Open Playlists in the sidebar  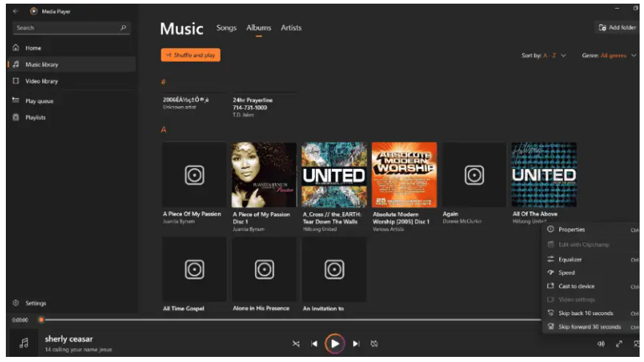[72, 118]
